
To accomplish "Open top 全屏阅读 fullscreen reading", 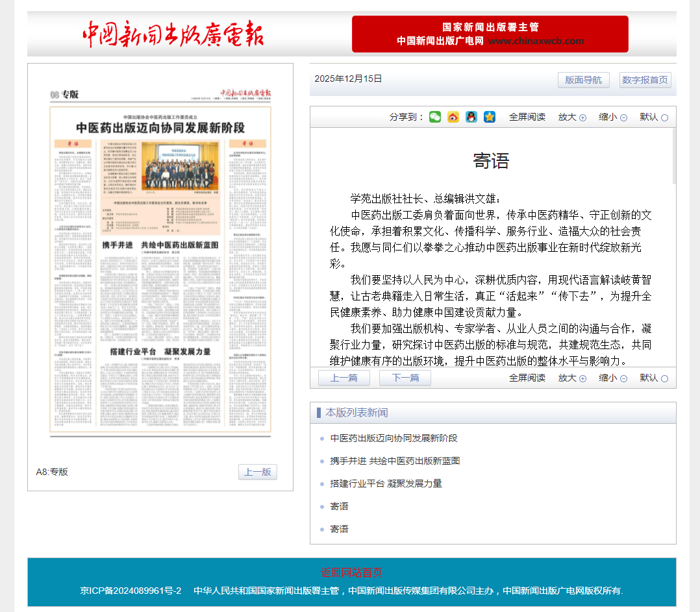I will (x=527, y=117).
